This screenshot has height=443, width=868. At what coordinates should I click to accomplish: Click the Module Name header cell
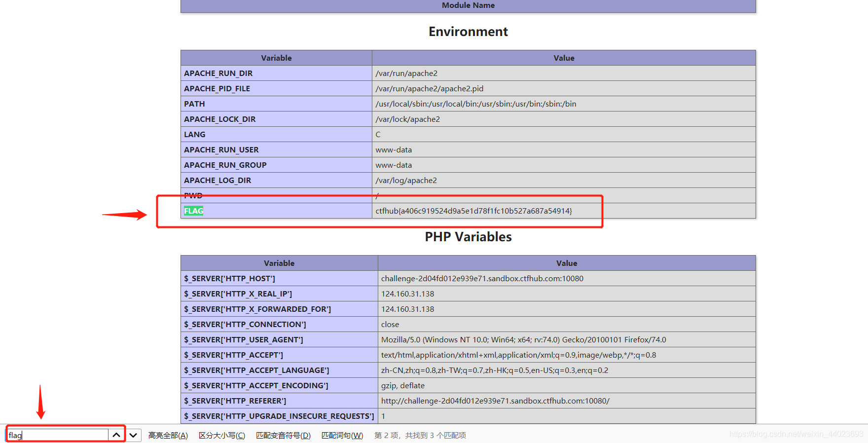(468, 5)
